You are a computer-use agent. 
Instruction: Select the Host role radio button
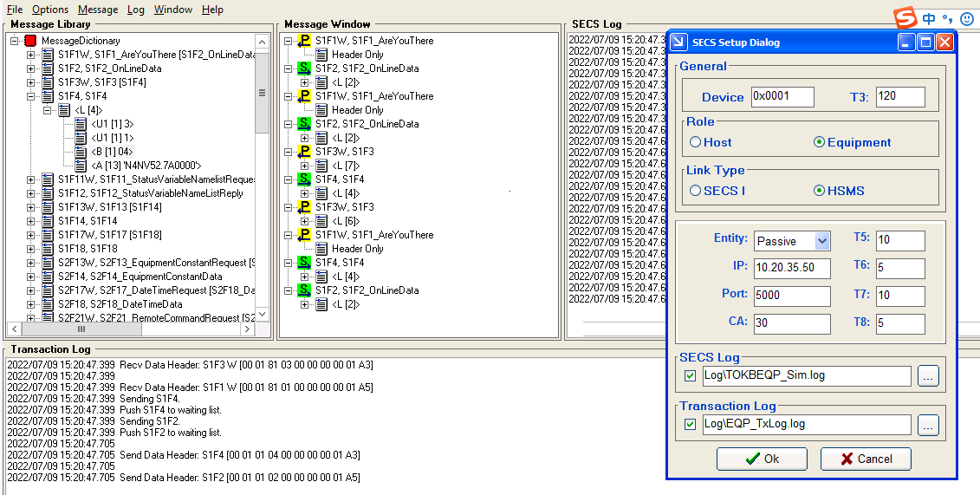click(x=695, y=142)
